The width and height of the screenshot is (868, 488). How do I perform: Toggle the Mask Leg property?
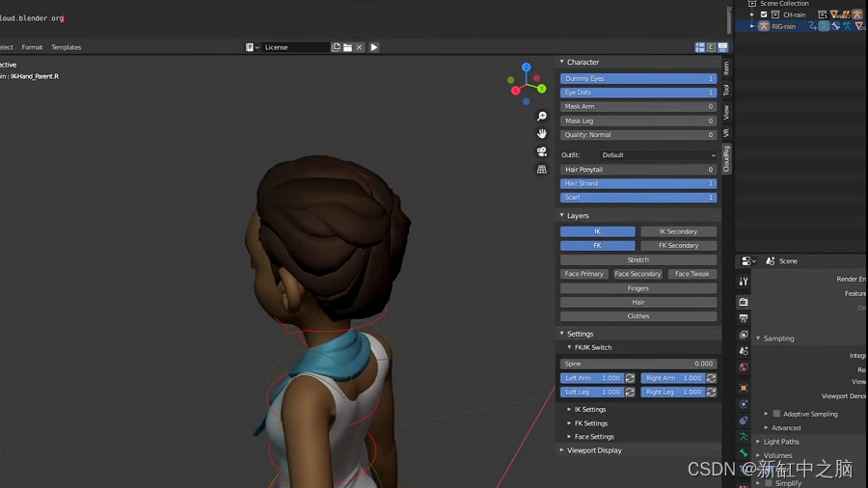tap(638, 121)
